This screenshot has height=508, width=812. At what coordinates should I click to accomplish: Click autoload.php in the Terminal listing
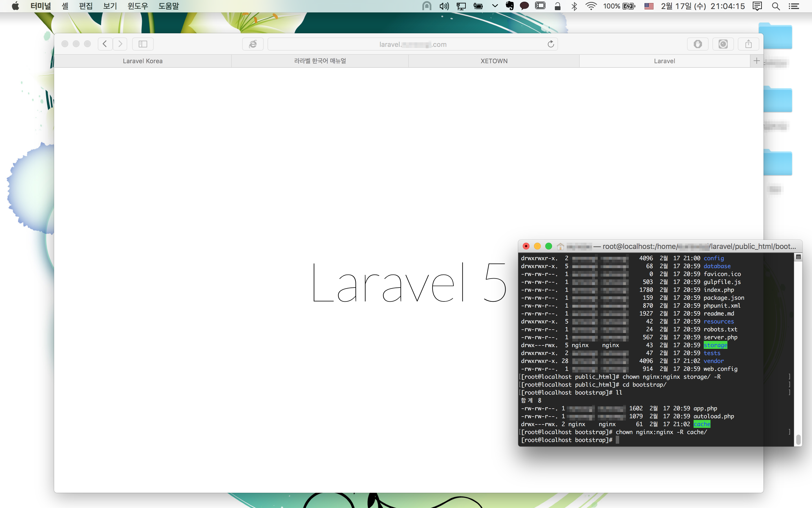coord(714,416)
